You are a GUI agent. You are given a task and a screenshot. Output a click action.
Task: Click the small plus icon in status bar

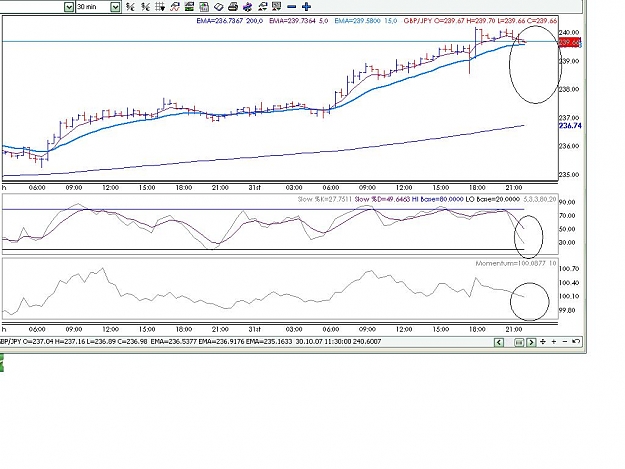click(554, 342)
